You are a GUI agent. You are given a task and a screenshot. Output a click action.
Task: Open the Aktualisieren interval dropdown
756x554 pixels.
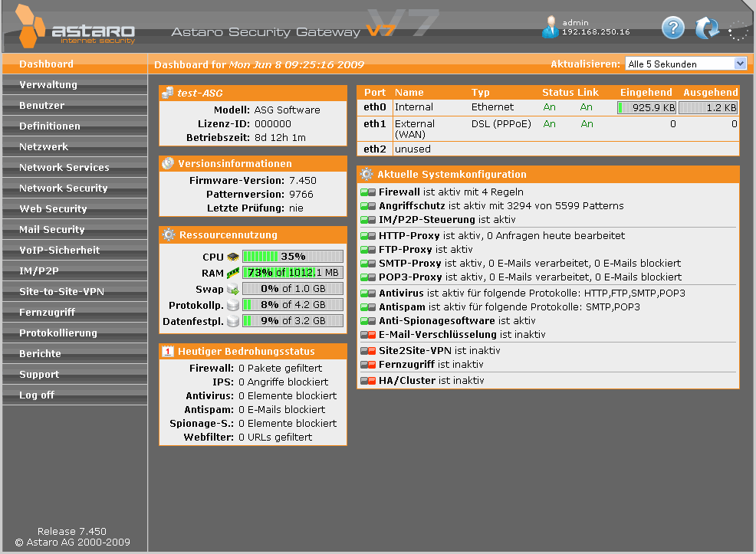pos(685,64)
